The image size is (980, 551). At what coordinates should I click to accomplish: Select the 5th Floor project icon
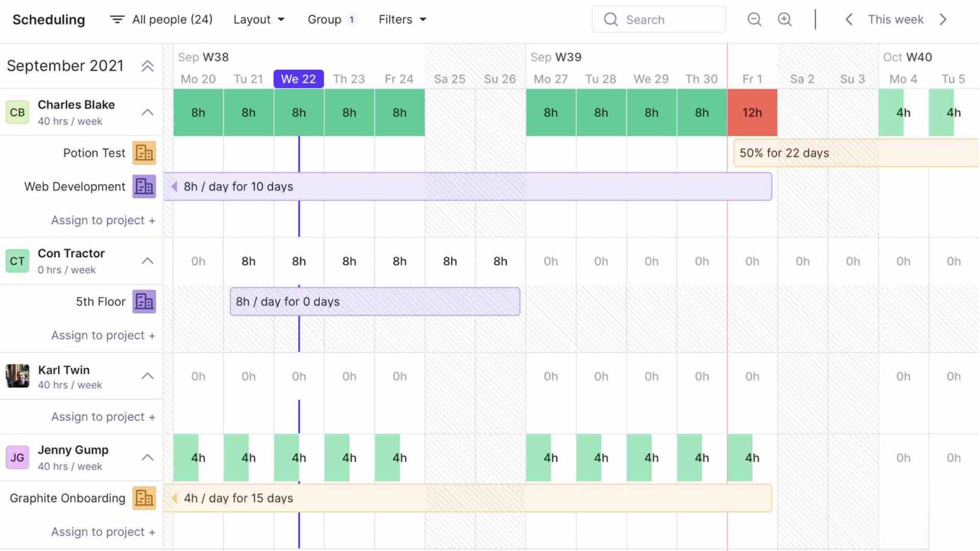pyautogui.click(x=144, y=301)
